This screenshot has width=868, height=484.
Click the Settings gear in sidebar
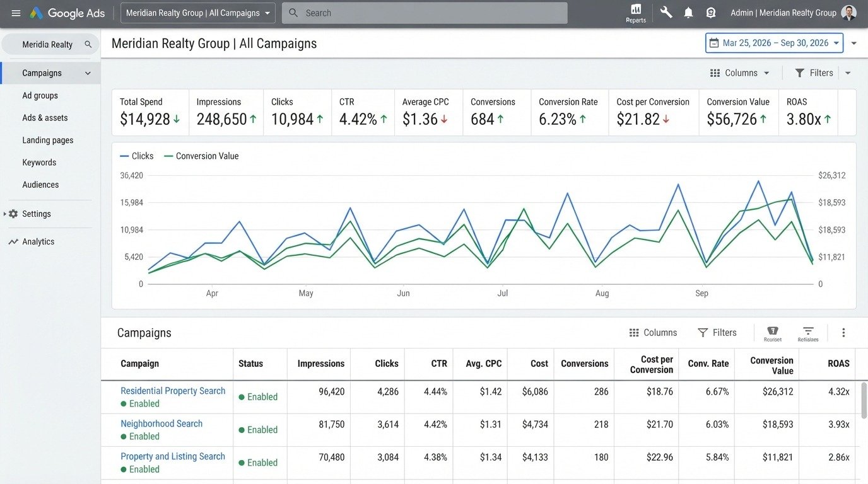(x=13, y=214)
